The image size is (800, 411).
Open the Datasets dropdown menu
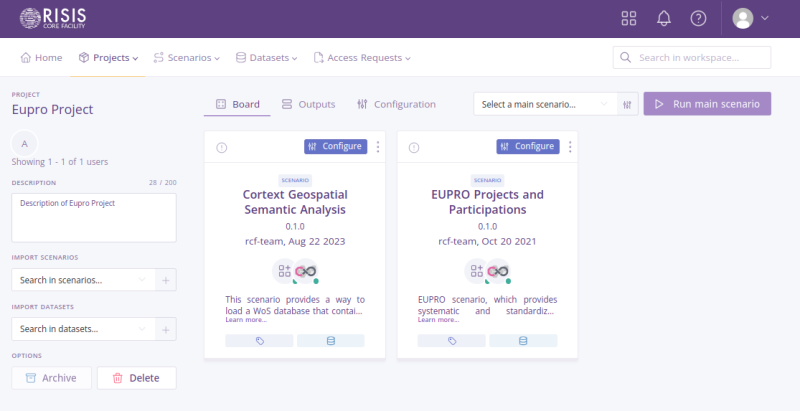click(267, 58)
